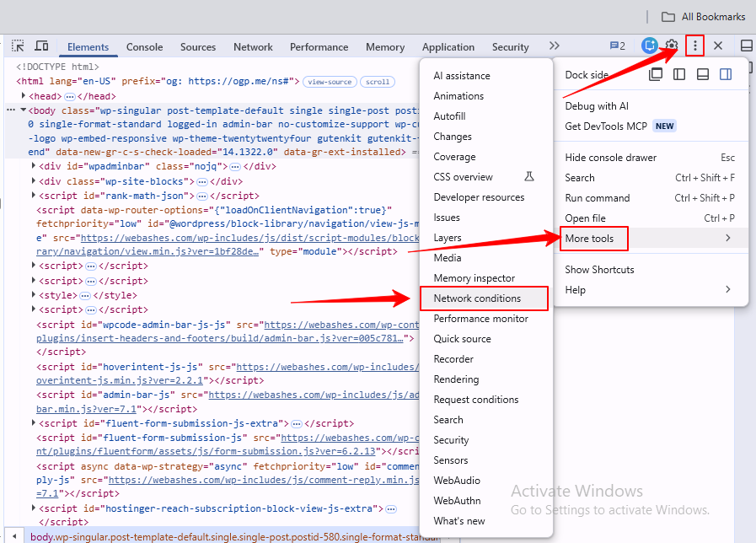
Task: Choose Request conditions tool
Action: 486,400
